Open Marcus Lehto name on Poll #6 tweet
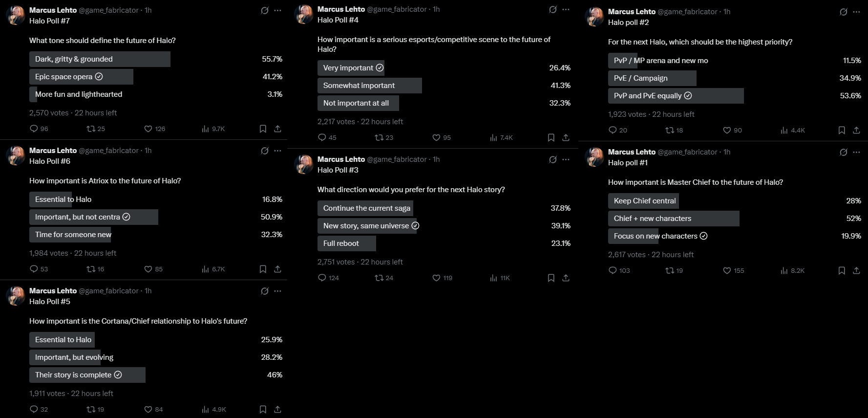Screen dimensions: 868x418 (53, 151)
